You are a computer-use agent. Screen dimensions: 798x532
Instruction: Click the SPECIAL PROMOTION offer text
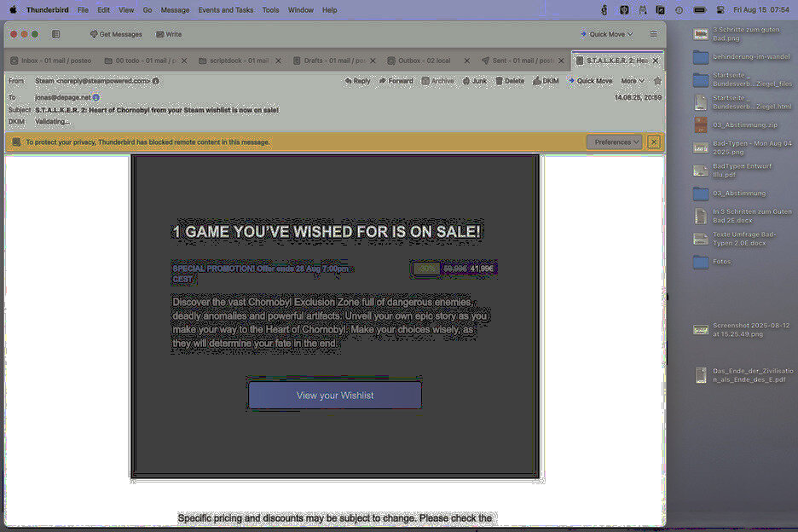point(261,274)
